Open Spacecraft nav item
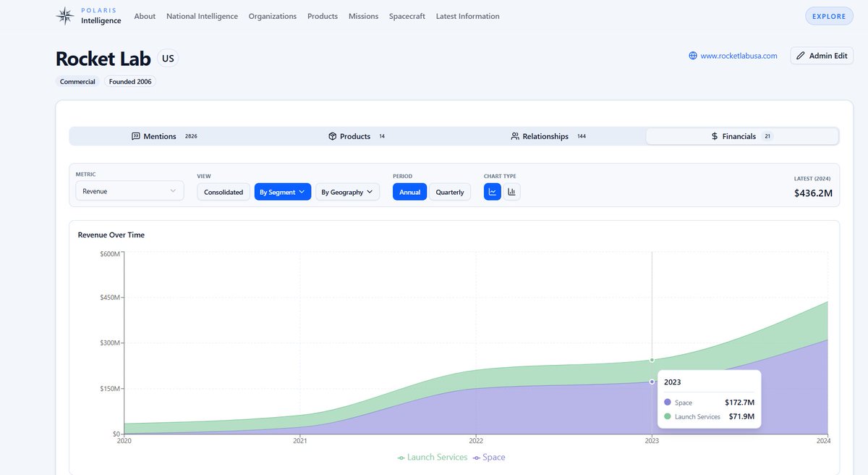868x475 pixels. (407, 16)
